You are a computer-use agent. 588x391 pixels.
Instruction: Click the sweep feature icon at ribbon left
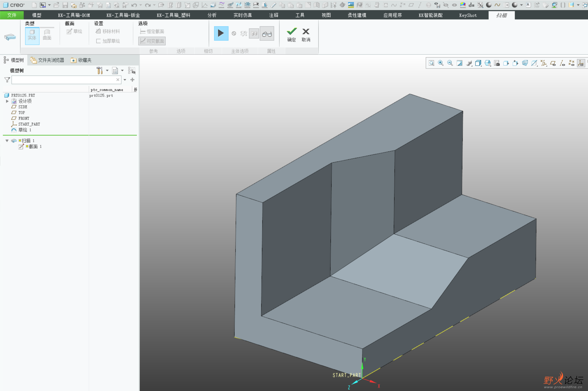[x=10, y=37]
